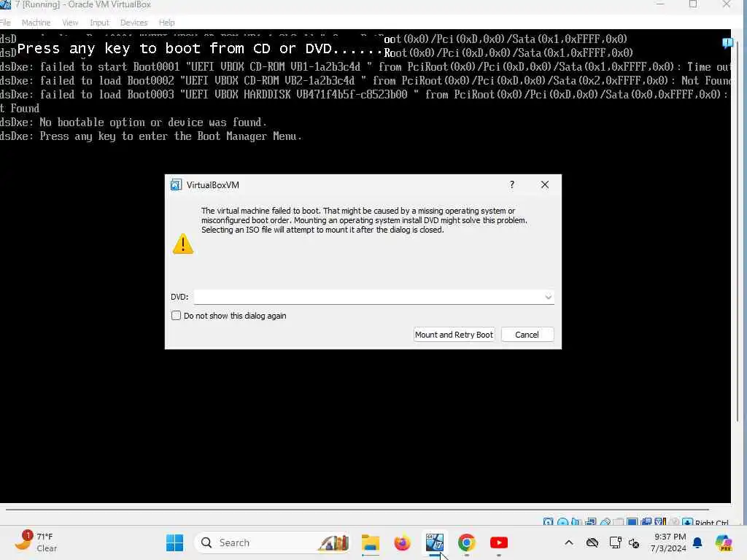The width and height of the screenshot is (747, 560).
Task: Maximize the VirtualBox VM window
Action: (x=693, y=4)
